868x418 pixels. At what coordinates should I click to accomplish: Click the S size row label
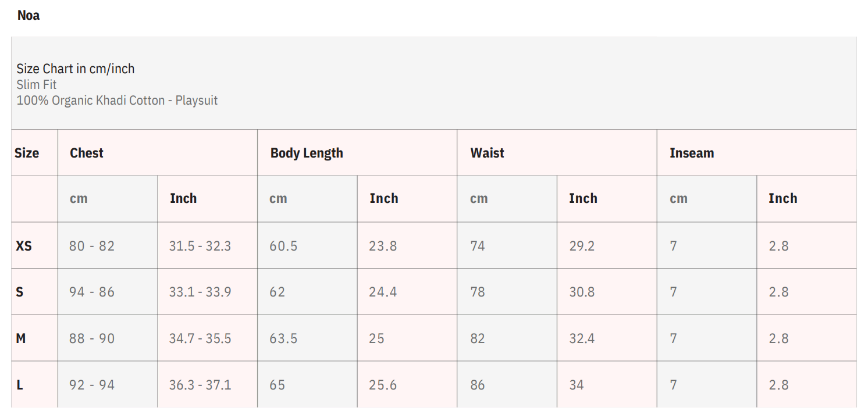[x=20, y=292]
